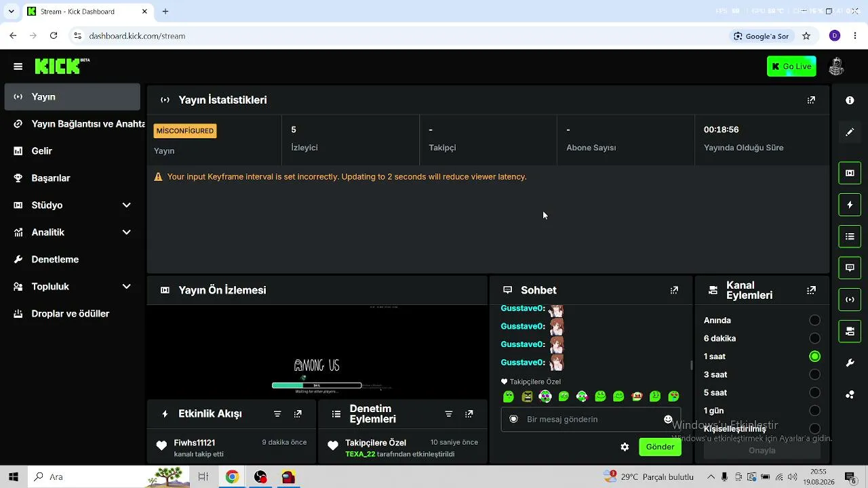Click the chat panel scrollbar
868x488 pixels.
(x=692, y=365)
